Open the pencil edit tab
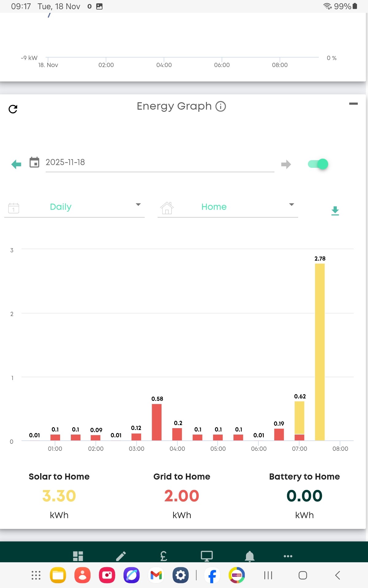This screenshot has height=588, width=368. [121, 556]
